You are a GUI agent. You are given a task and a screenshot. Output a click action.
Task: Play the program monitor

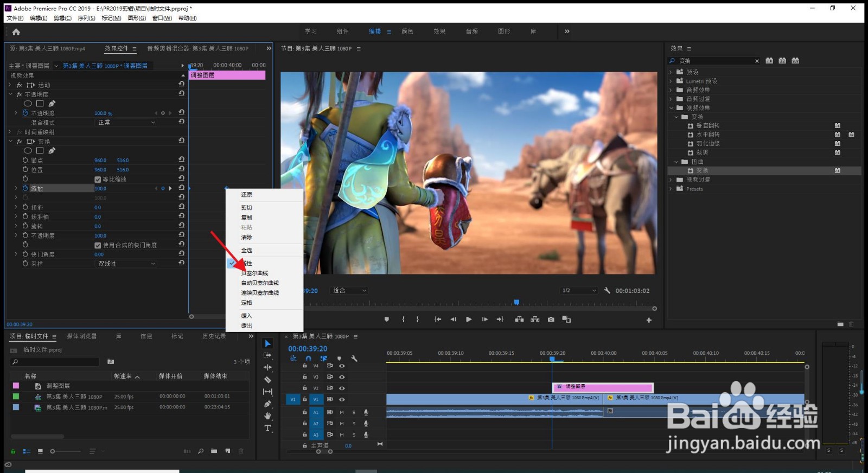pos(469,319)
